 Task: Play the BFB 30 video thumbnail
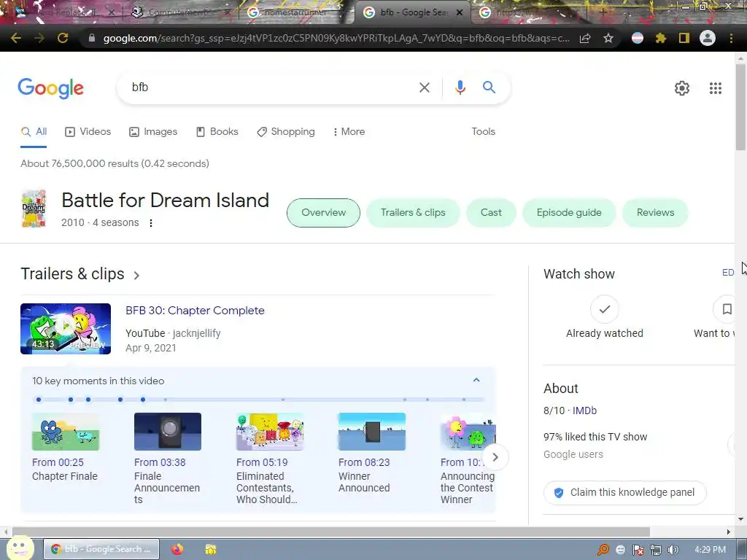click(66, 329)
